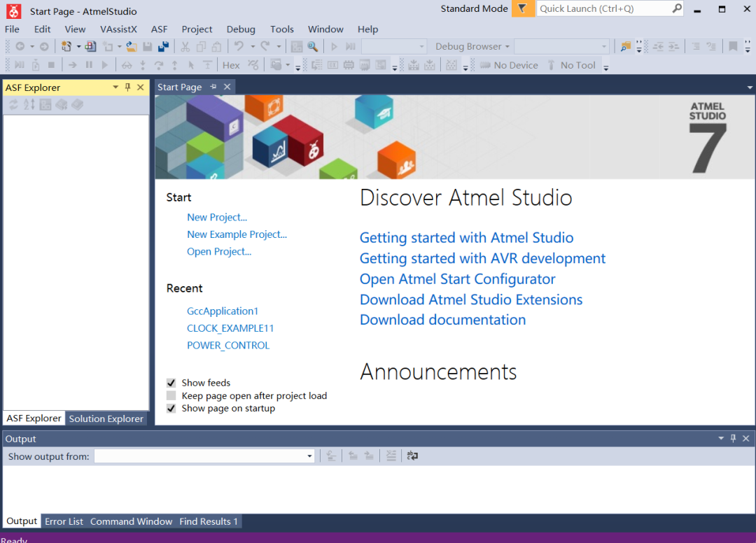Click the Device Programming chip icon
Screen dimensions: 756x543
point(349,65)
